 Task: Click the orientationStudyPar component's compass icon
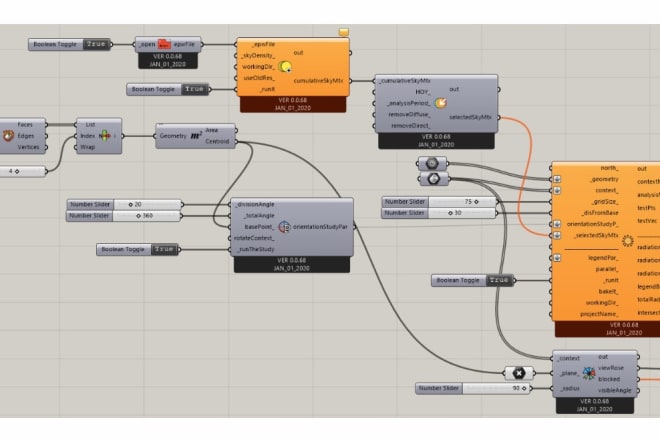[x=285, y=227]
